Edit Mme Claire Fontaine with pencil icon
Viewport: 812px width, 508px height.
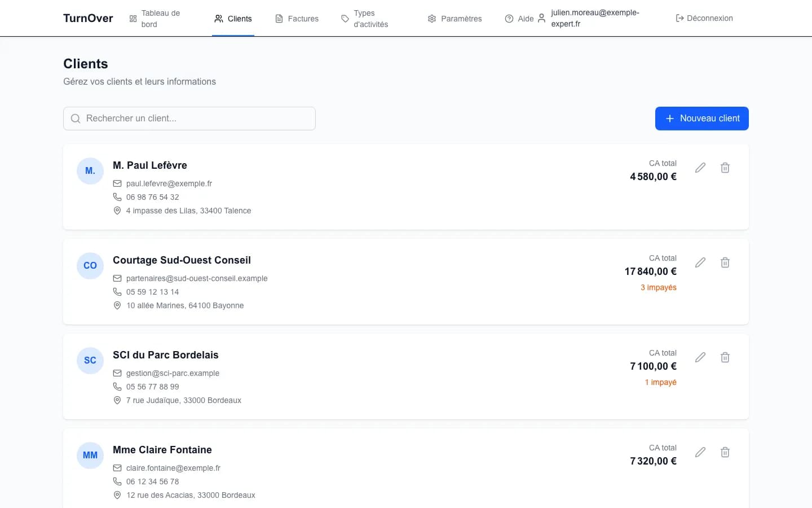pos(700,452)
